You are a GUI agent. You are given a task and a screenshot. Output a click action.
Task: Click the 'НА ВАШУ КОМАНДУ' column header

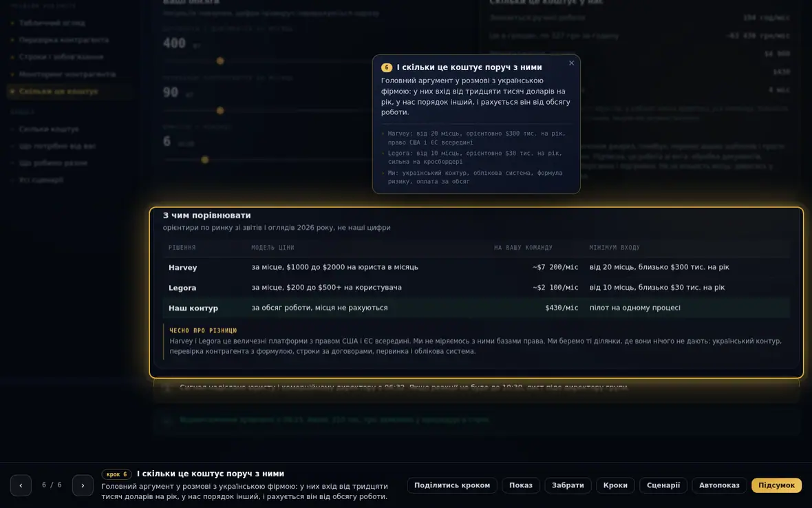[x=523, y=248]
